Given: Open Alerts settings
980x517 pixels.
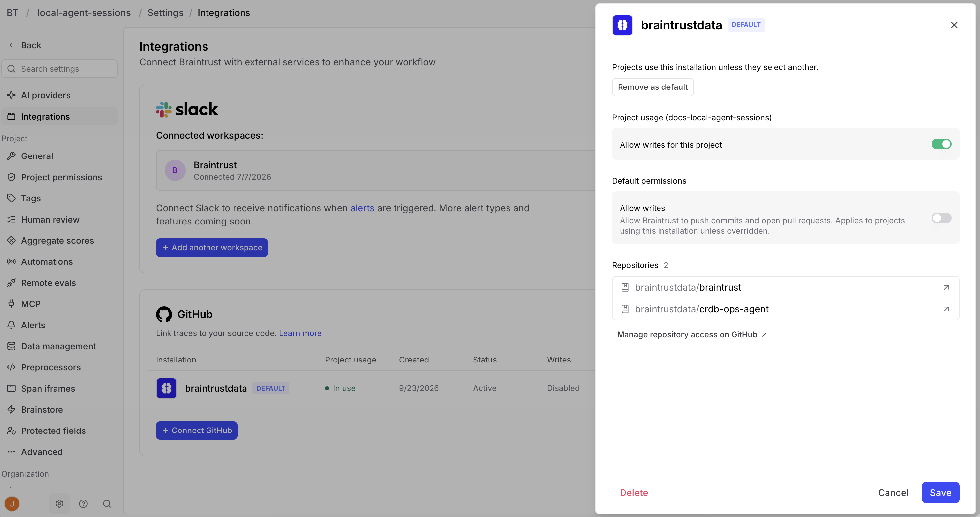Looking at the screenshot, I should click(59, 325).
